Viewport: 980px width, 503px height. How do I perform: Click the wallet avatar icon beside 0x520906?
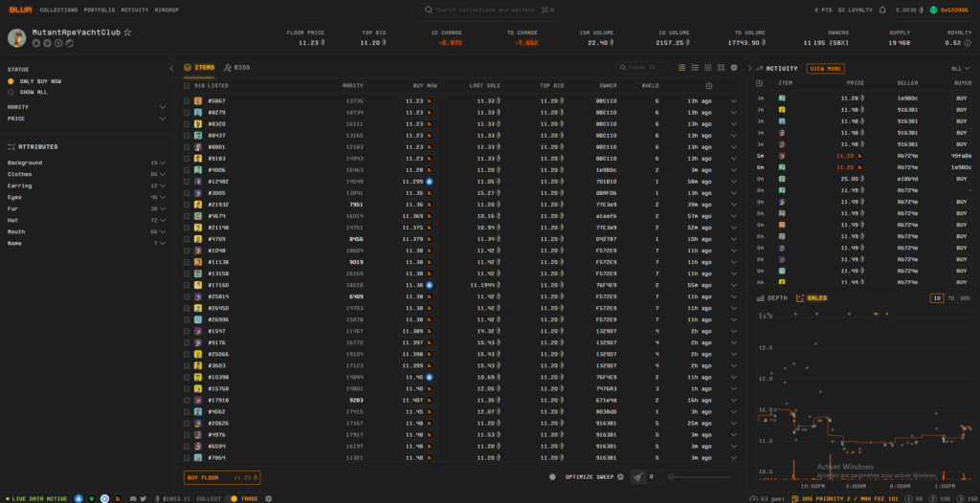point(934,10)
